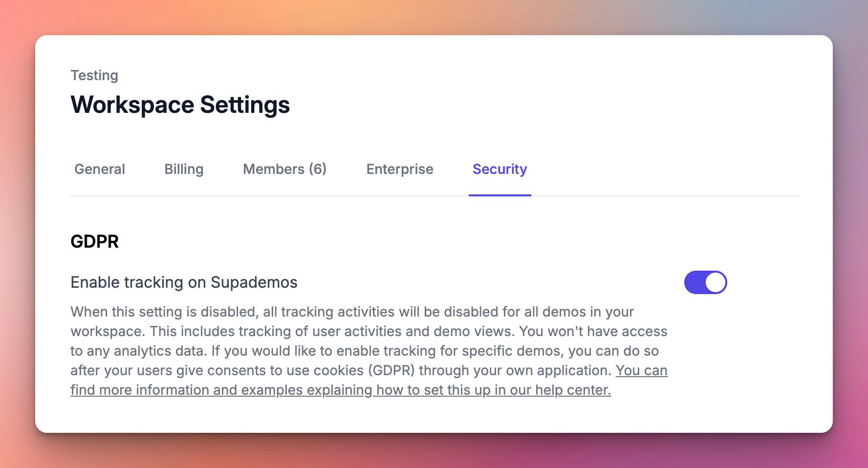Click the "(6)" member count in the tabs
This screenshot has height=468, width=868.
point(318,169)
